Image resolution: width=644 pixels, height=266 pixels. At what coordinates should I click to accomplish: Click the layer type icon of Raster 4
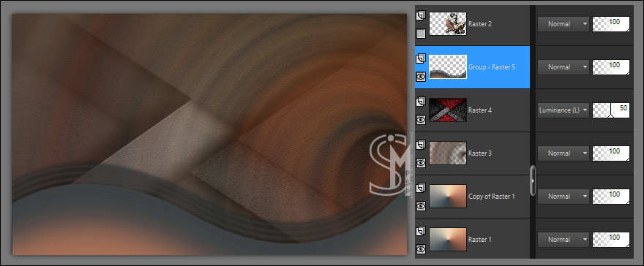click(x=420, y=102)
